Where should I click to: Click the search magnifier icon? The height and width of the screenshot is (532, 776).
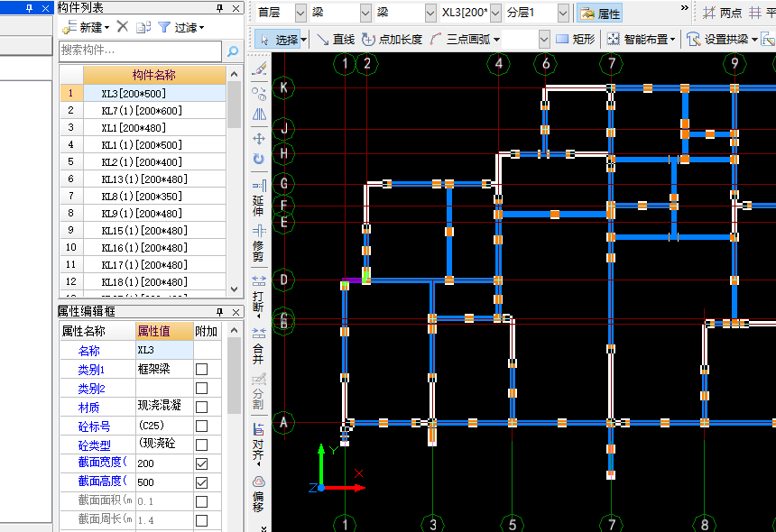pos(233,50)
